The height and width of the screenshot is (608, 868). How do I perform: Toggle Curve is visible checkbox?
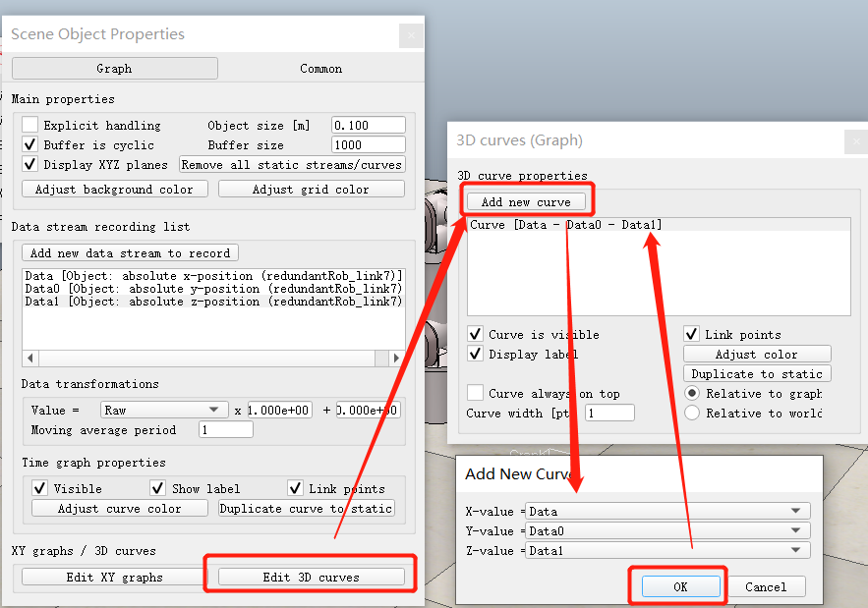pos(475,334)
